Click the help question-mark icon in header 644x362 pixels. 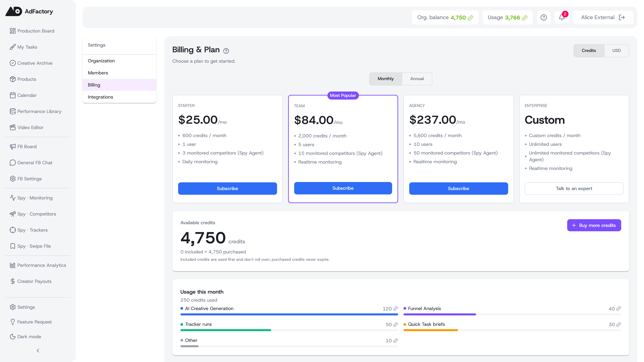pos(544,17)
